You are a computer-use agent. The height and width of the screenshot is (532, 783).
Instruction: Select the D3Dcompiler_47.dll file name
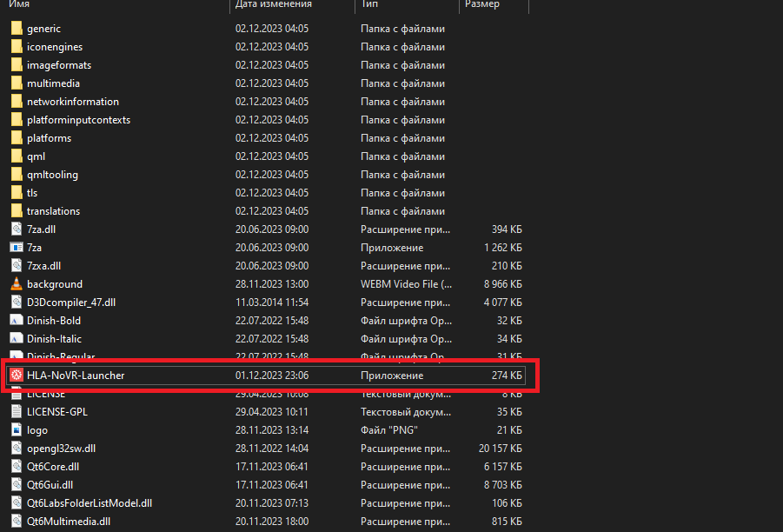pos(71,303)
